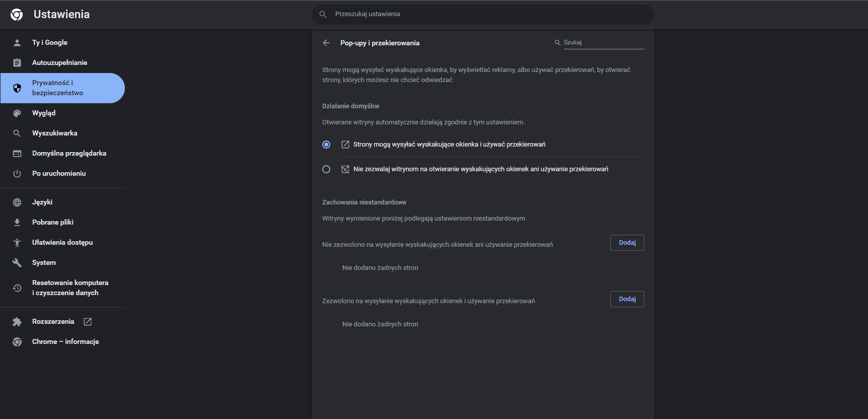Viewport: 868px width, 419px height.
Task: Open the Po uruchomieniu section
Action: [x=63, y=174]
